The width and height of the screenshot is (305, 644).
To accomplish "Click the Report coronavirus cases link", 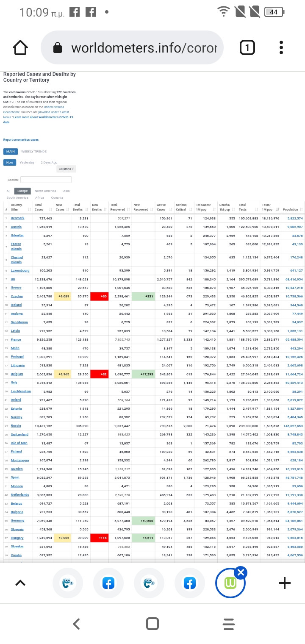I will tap(21, 140).
